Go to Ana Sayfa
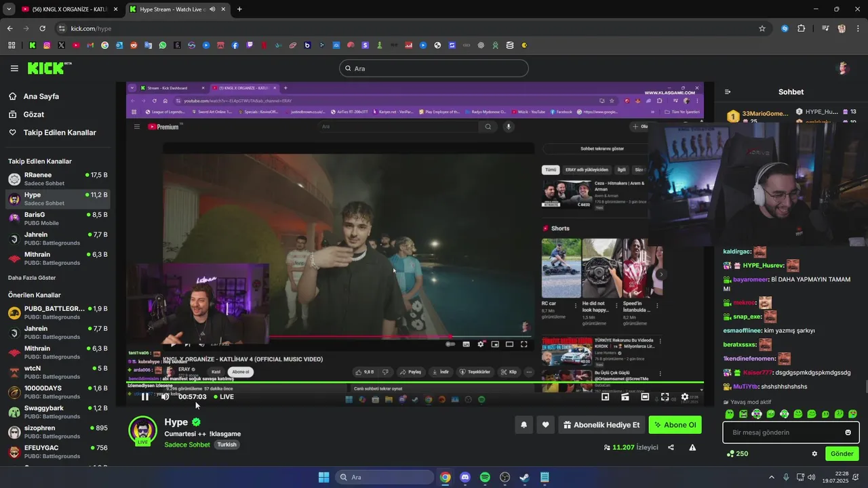Image resolution: width=868 pixels, height=488 pixels. click(41, 96)
